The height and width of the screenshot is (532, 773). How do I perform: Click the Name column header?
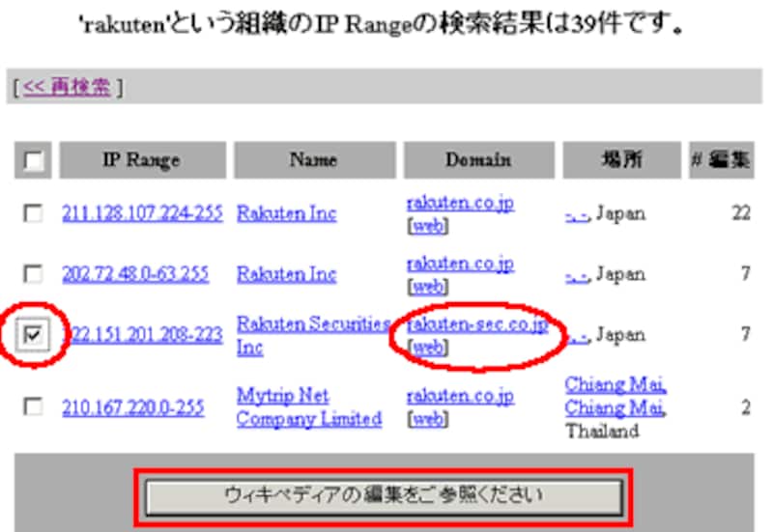pos(315,159)
